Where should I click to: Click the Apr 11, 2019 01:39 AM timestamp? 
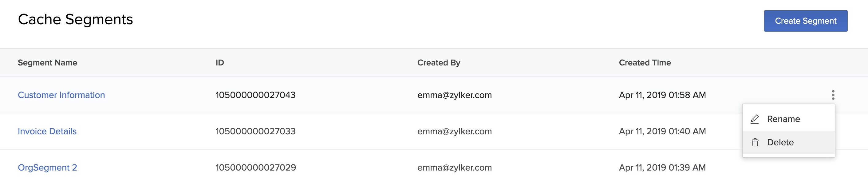pos(662,167)
